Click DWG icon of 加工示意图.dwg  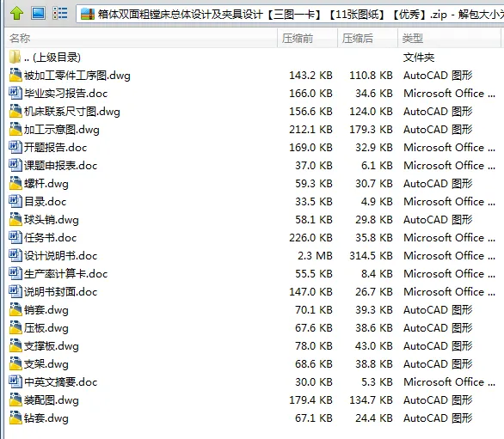(x=15, y=129)
